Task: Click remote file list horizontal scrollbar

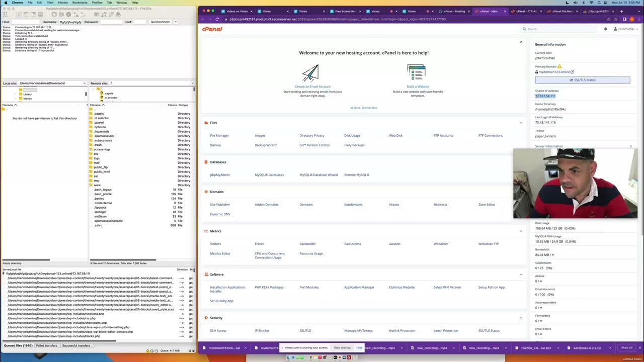Action: (x=123, y=260)
